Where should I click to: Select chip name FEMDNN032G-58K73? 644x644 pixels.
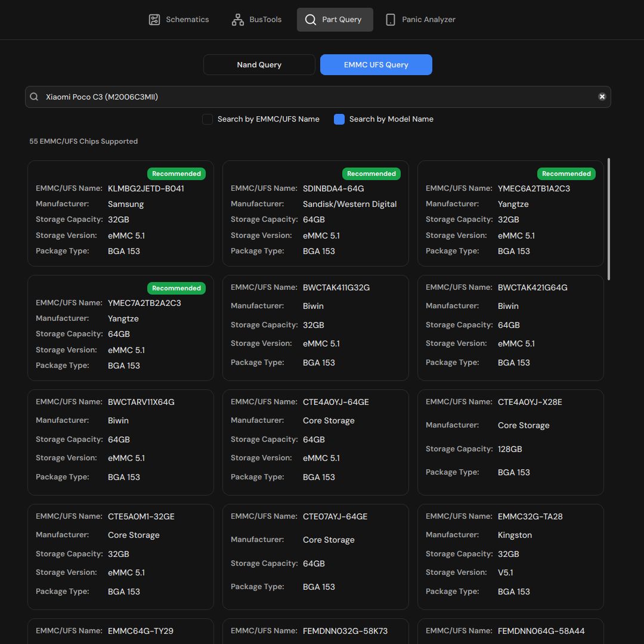click(345, 631)
